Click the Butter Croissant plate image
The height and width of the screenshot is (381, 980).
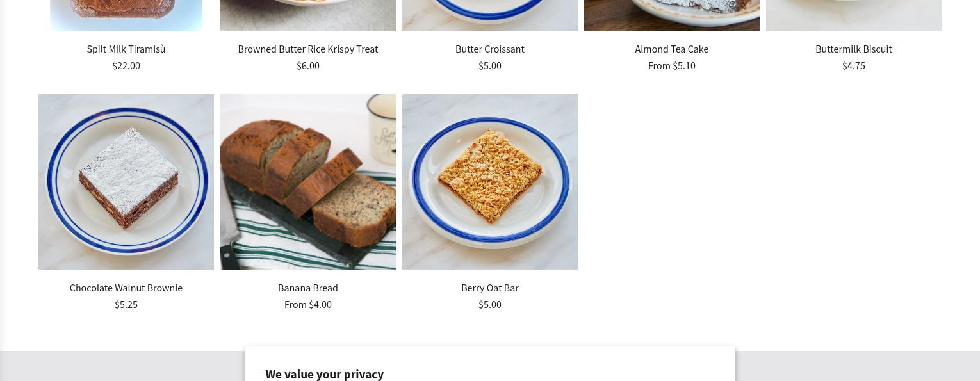pos(490,15)
